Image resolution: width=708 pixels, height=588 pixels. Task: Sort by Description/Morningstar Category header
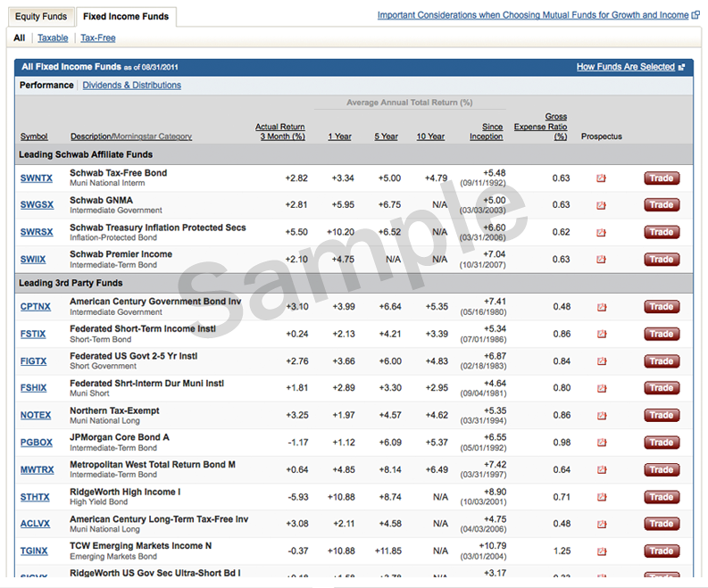[x=131, y=137]
